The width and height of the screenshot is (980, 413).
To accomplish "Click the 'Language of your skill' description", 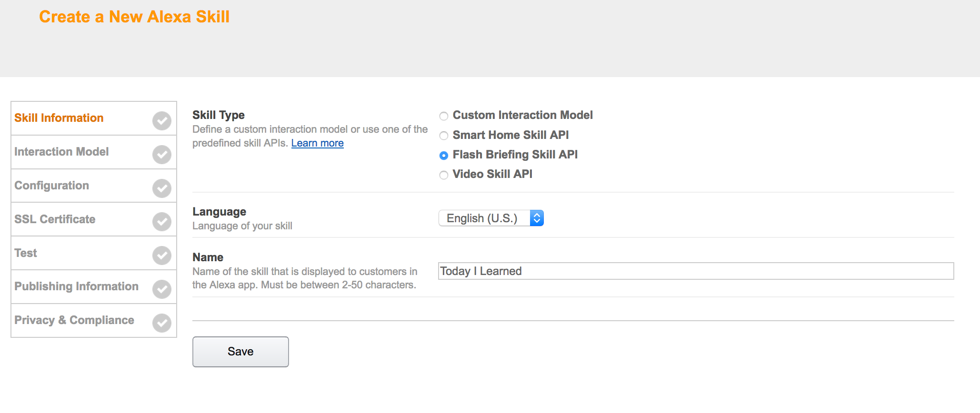I will click(242, 226).
